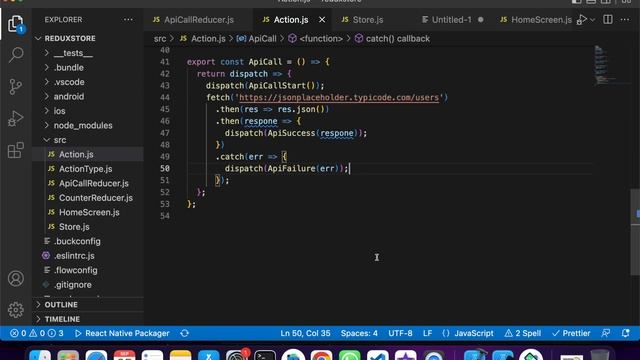Open HomeScreen.js in the file tree
640x360 pixels.
pyautogui.click(x=88, y=212)
